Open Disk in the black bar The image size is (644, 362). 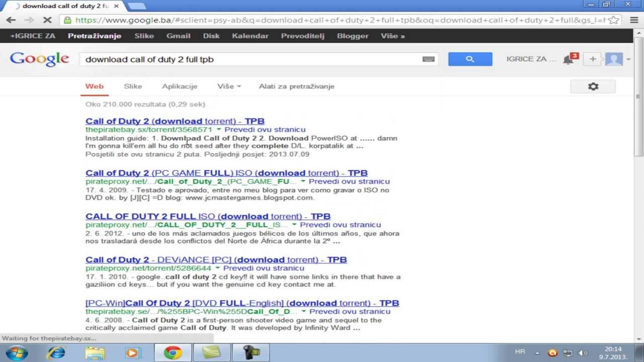[211, 36]
